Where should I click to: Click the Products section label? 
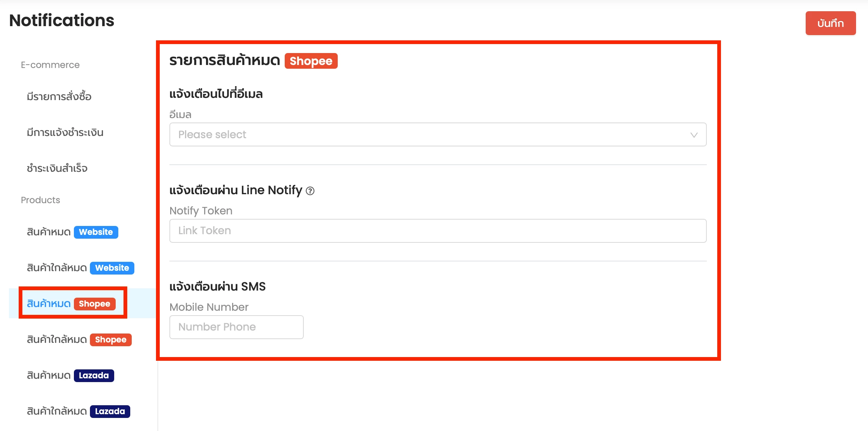click(x=40, y=200)
